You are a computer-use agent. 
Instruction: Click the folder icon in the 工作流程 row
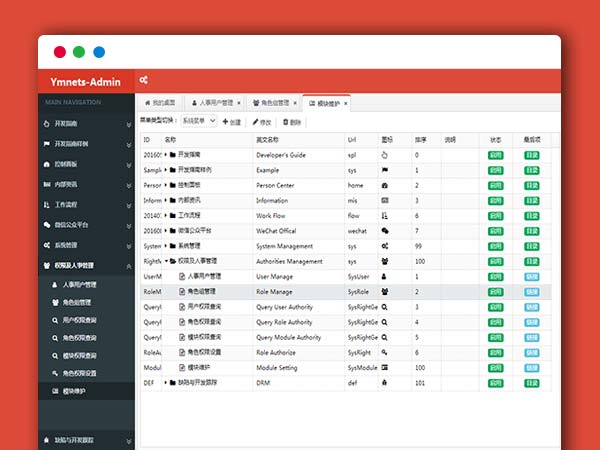coord(173,214)
